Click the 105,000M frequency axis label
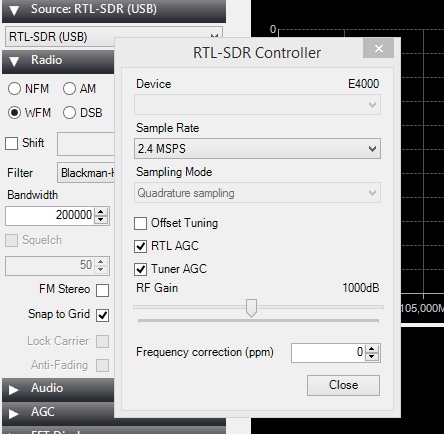444x434 pixels. [x=422, y=308]
